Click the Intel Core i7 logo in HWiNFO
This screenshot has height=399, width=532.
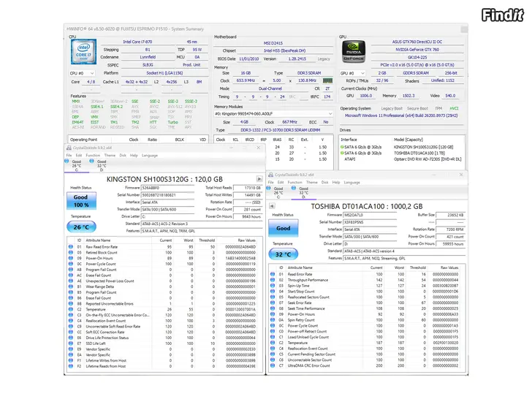point(83,52)
